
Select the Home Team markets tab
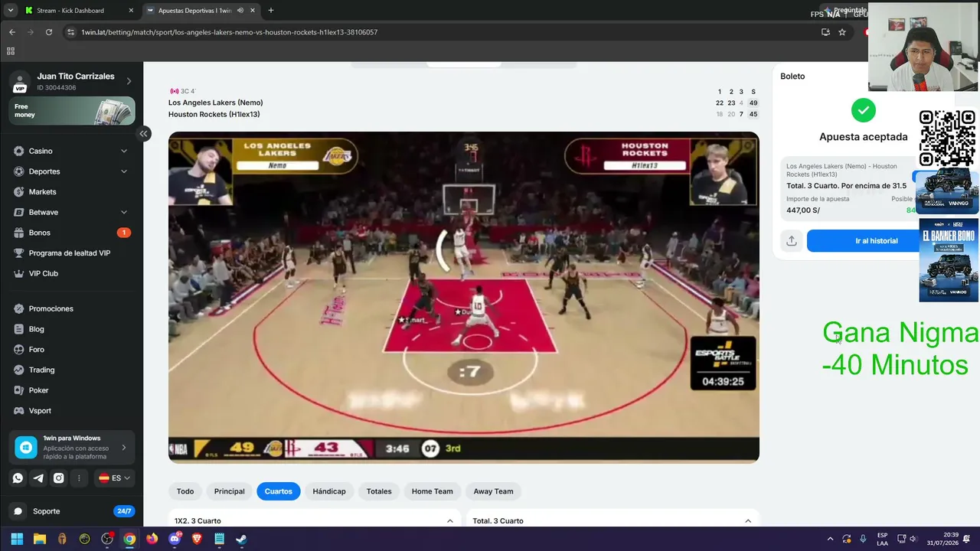(x=433, y=491)
